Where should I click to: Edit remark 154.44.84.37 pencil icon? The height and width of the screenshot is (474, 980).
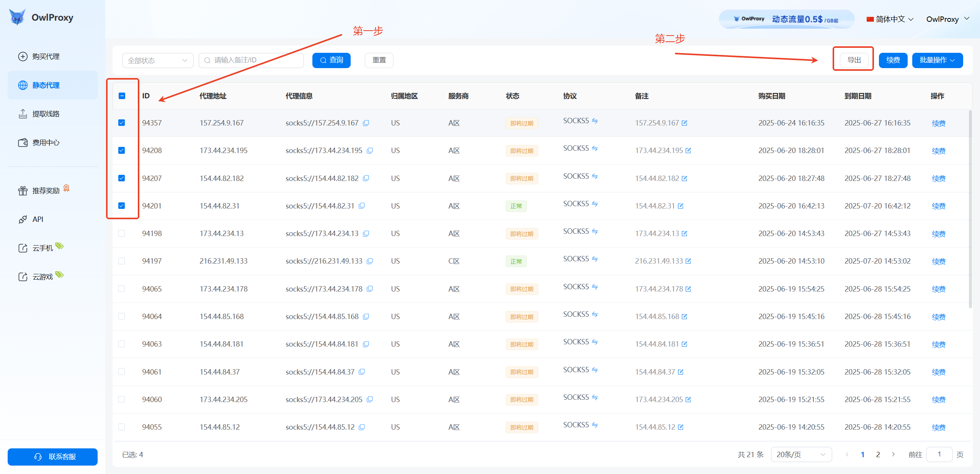681,372
